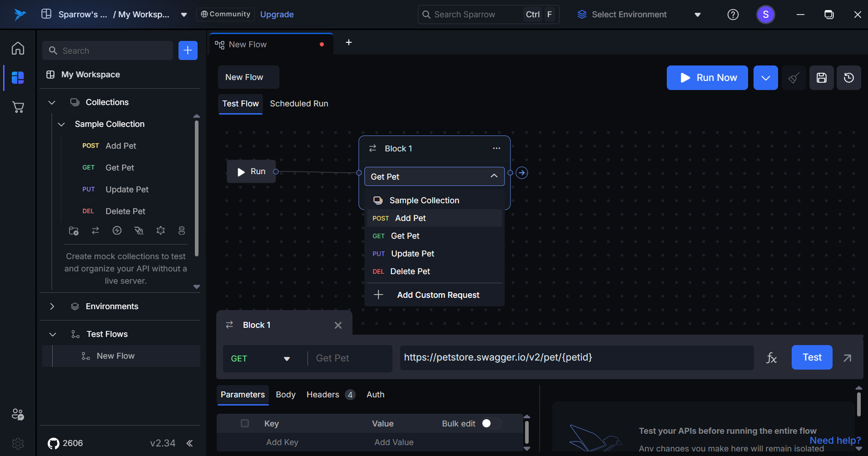Open the run history icon
The height and width of the screenshot is (456, 868).
(x=848, y=78)
